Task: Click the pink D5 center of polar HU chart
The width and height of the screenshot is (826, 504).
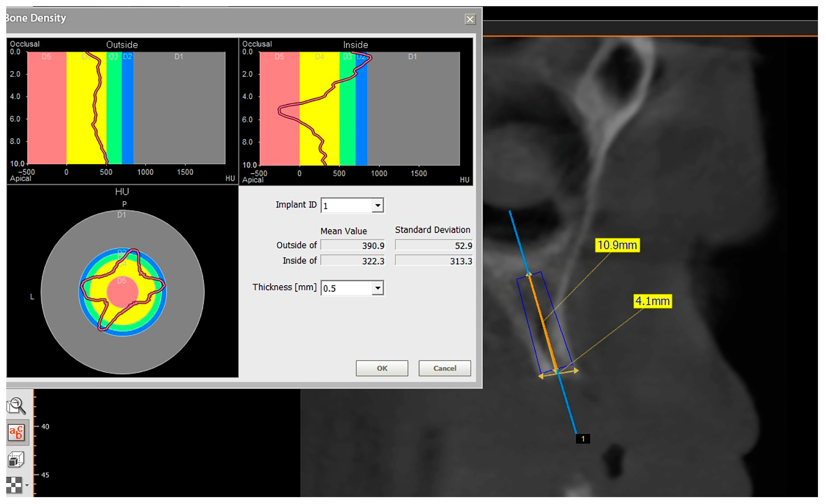Action: point(122,292)
